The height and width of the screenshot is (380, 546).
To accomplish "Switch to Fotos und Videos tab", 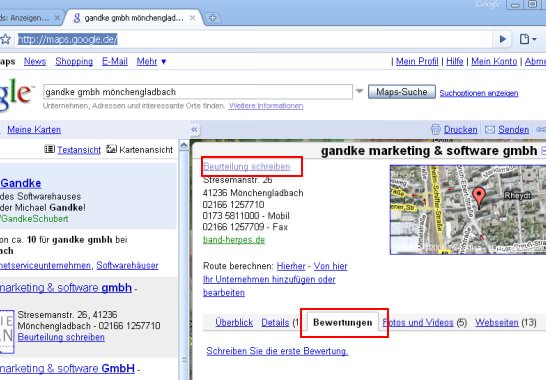I will (418, 323).
